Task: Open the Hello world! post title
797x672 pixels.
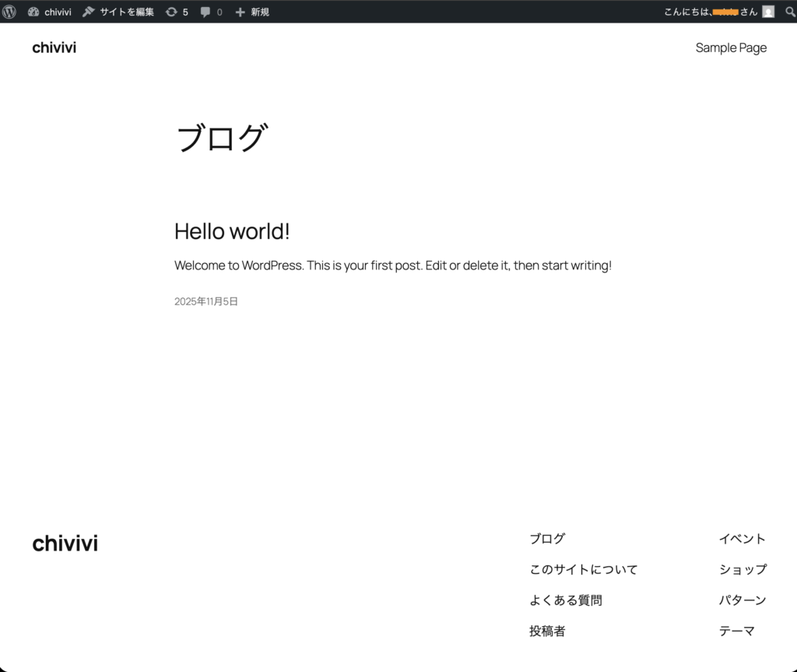Action: pyautogui.click(x=232, y=231)
